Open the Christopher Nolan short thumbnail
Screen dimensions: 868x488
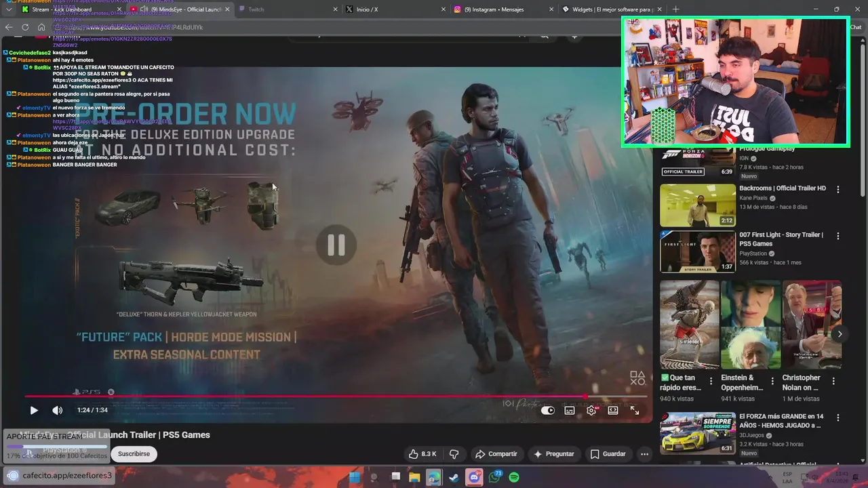click(x=812, y=325)
